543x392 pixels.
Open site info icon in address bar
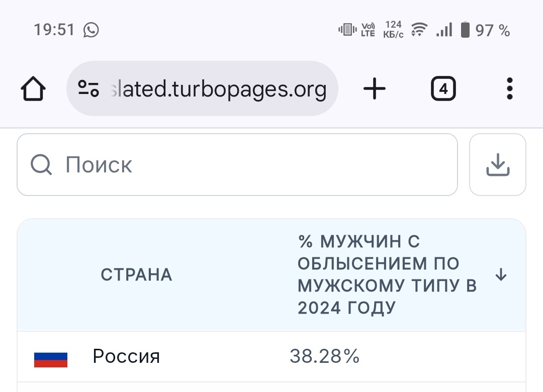[88, 89]
